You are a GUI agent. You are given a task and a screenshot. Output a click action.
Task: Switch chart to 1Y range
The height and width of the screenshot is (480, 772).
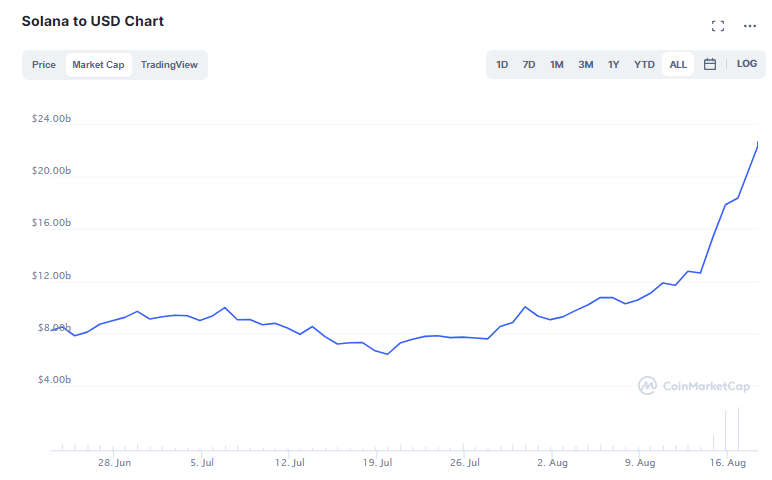(x=614, y=65)
